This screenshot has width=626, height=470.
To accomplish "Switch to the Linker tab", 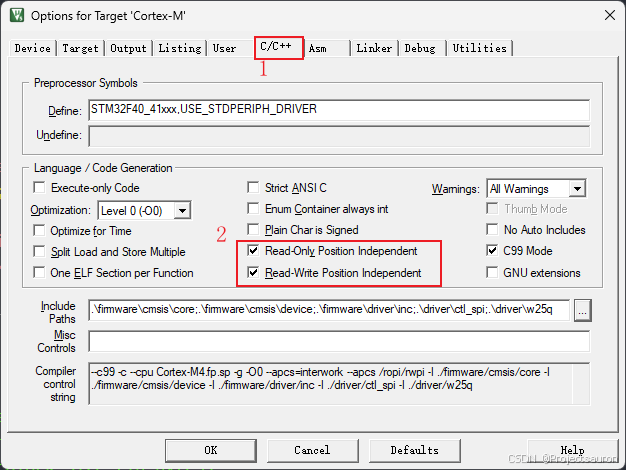I will click(x=374, y=48).
